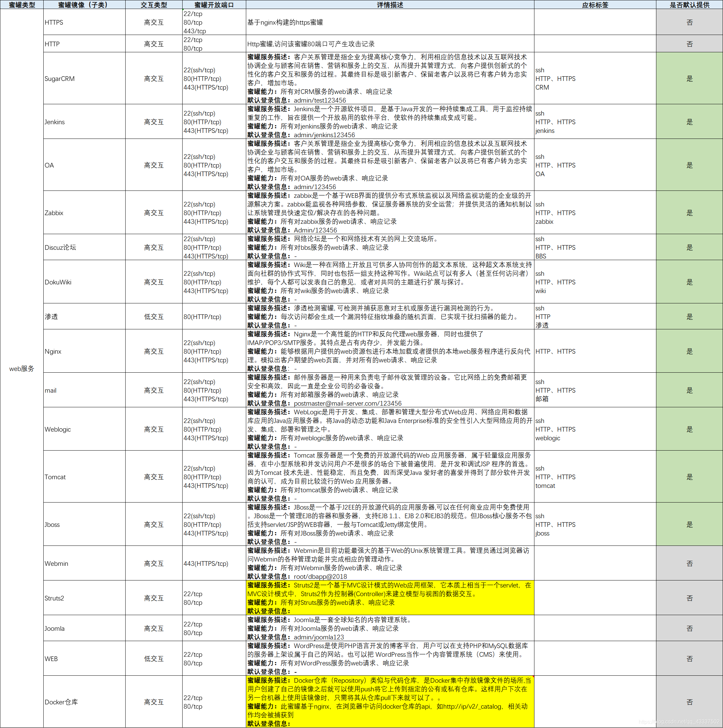Click the gray 否 cell in HTTPS row

689,22
